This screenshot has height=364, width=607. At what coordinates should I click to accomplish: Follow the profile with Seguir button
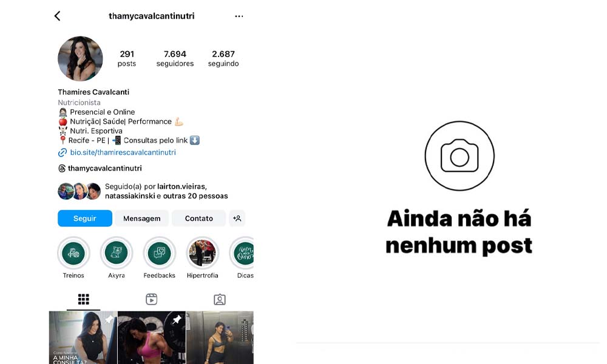[85, 218]
